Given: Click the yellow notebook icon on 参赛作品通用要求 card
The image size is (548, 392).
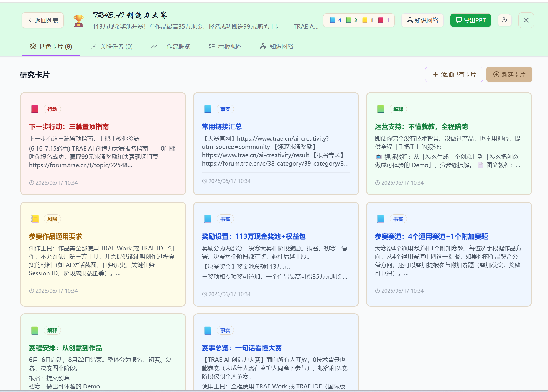Looking at the screenshot, I should pyautogui.click(x=35, y=219).
